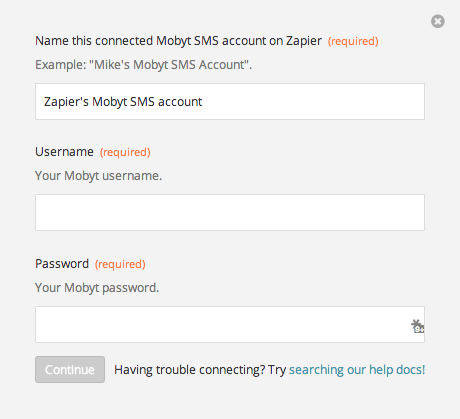Screen dimensions: 460x419
Task: Focus the empty Password input field
Action: (x=230, y=324)
